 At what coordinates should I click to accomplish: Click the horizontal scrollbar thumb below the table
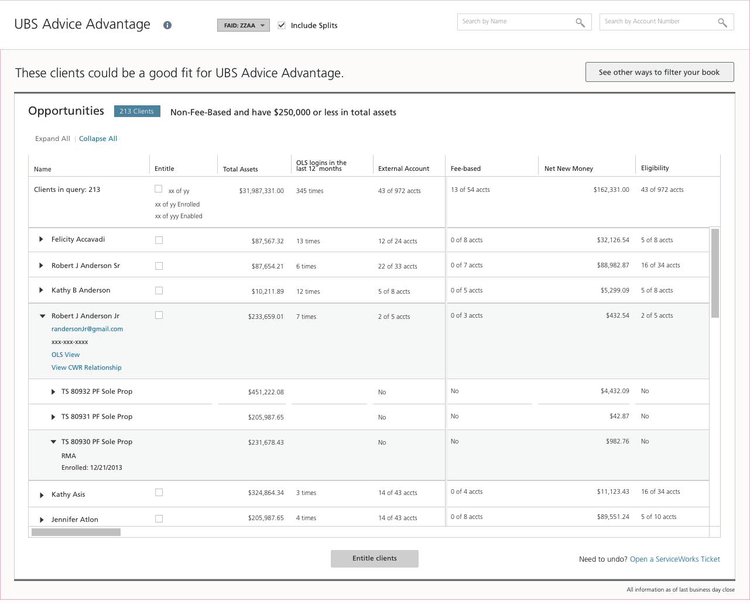(76, 532)
